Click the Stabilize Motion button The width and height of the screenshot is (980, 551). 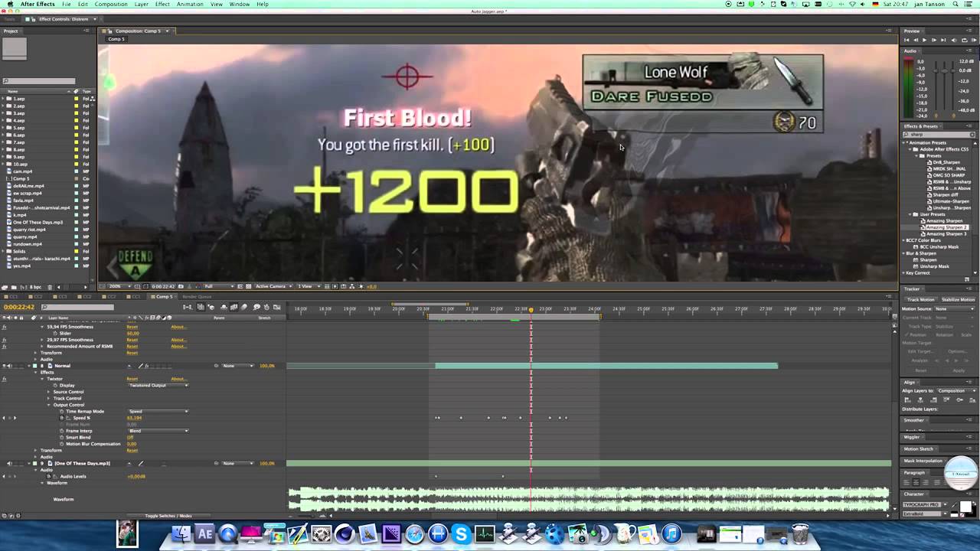(x=957, y=299)
